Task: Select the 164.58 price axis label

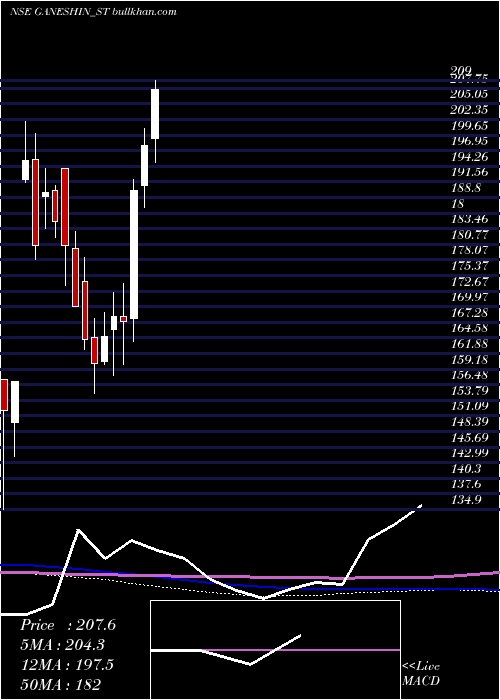Action: (x=469, y=328)
